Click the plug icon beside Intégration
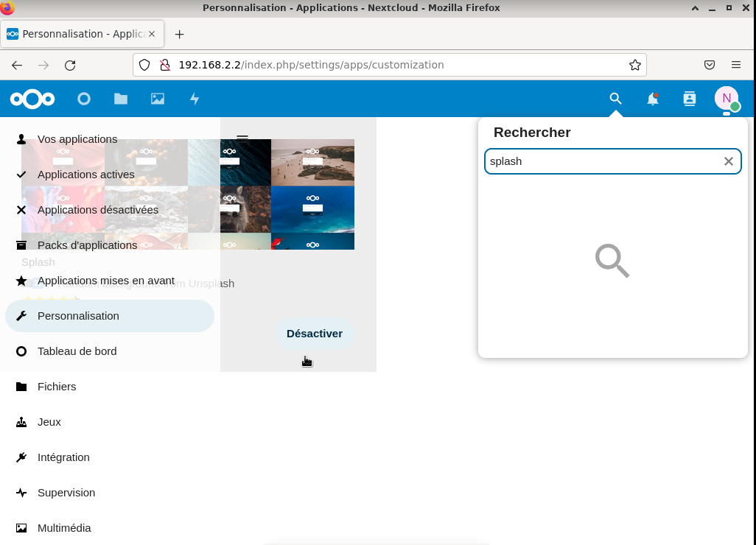This screenshot has height=545, width=756. pyautogui.click(x=21, y=457)
